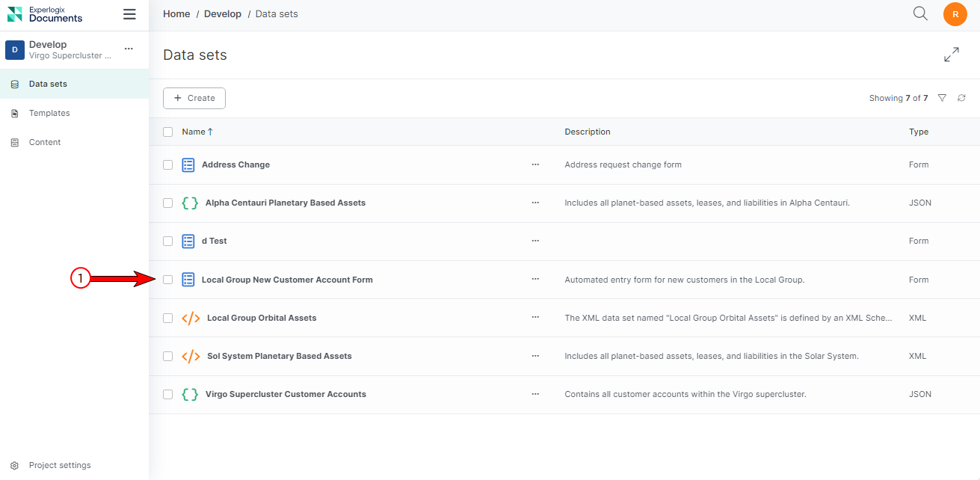
Task: Select the d Test row checkbox
Action: tap(168, 241)
